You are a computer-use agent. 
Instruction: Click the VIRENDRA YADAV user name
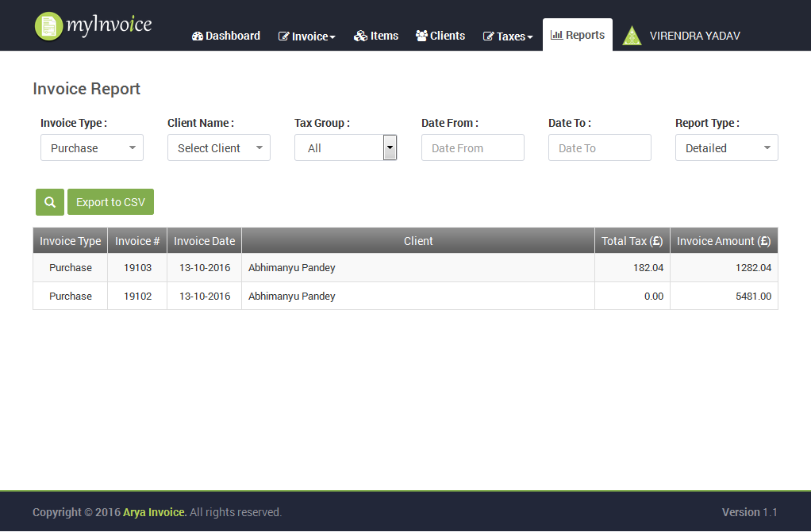pos(694,36)
